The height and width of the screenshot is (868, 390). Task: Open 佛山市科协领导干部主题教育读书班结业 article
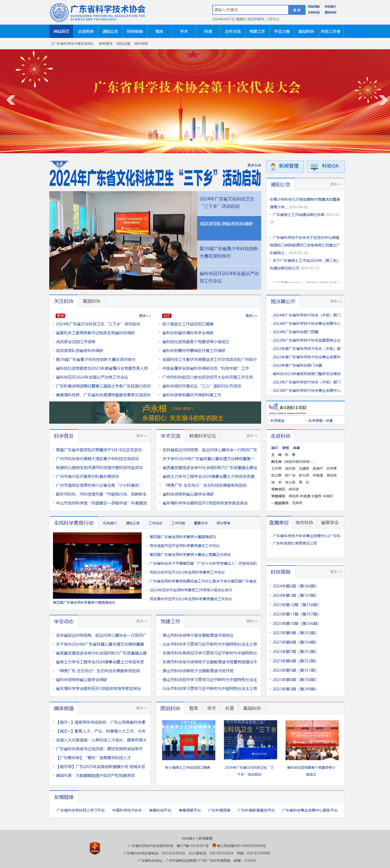[198, 636]
